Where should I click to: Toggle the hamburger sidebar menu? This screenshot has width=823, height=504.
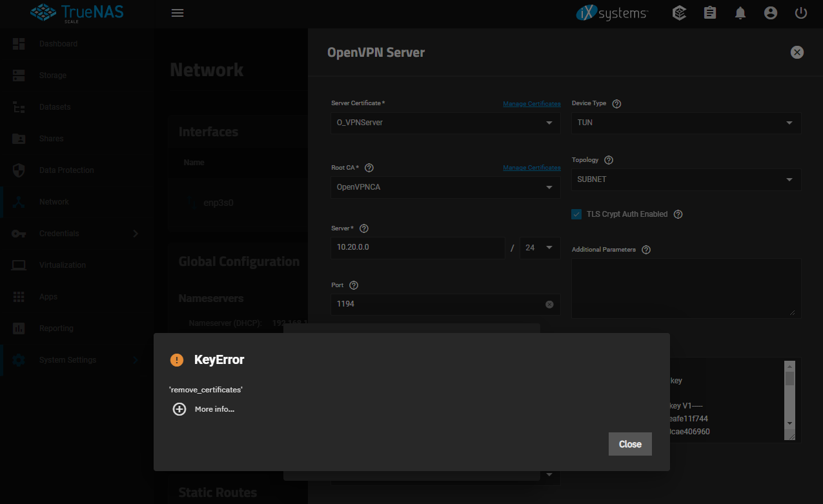(x=178, y=13)
